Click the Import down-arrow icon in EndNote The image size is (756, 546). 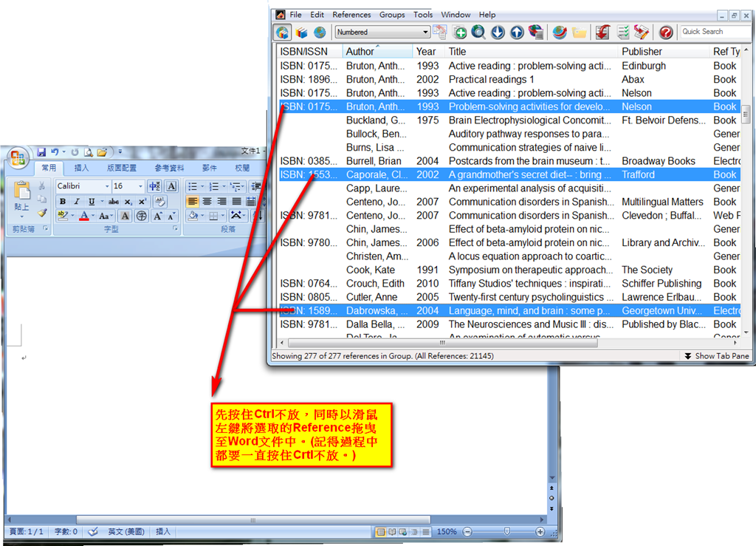click(x=498, y=33)
